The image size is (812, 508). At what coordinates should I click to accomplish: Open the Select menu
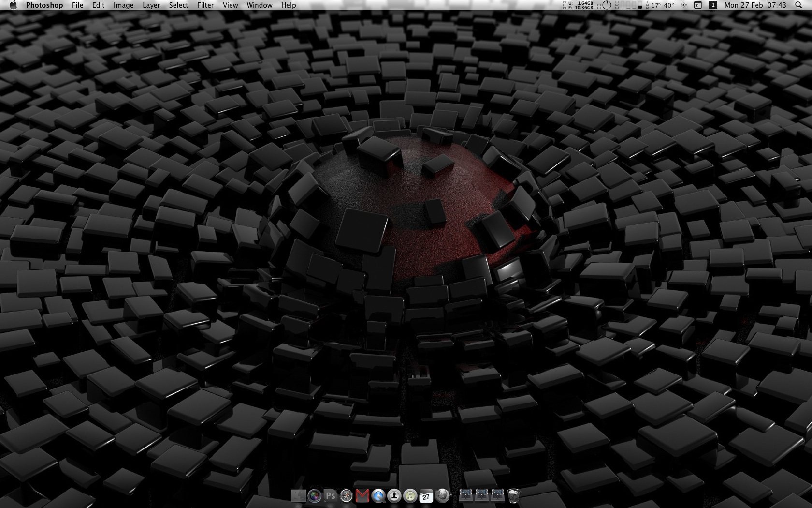178,5
